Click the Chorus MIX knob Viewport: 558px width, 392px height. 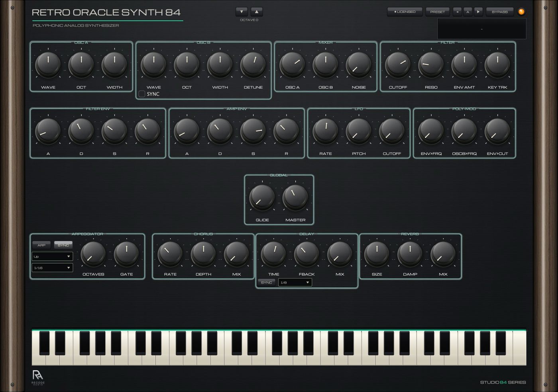(x=236, y=254)
